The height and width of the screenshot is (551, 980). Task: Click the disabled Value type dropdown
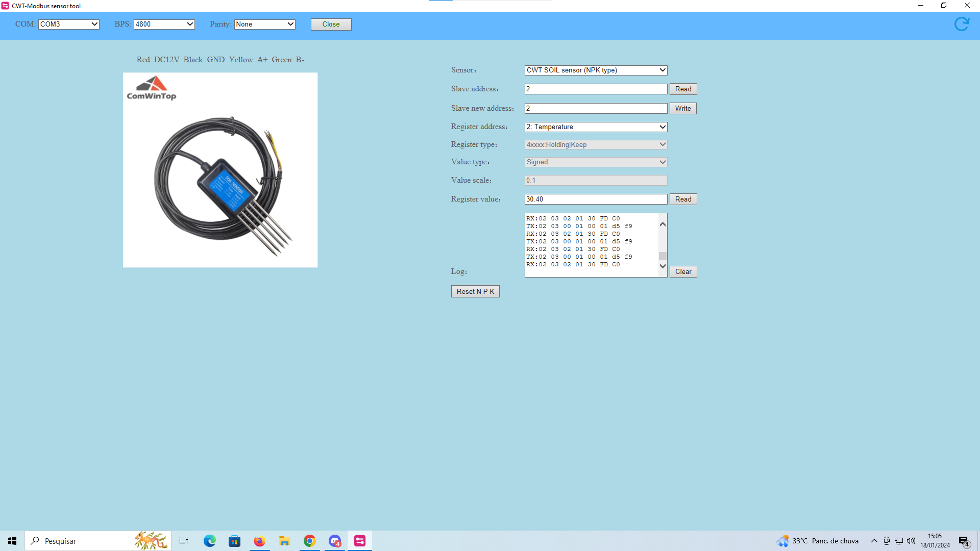596,162
